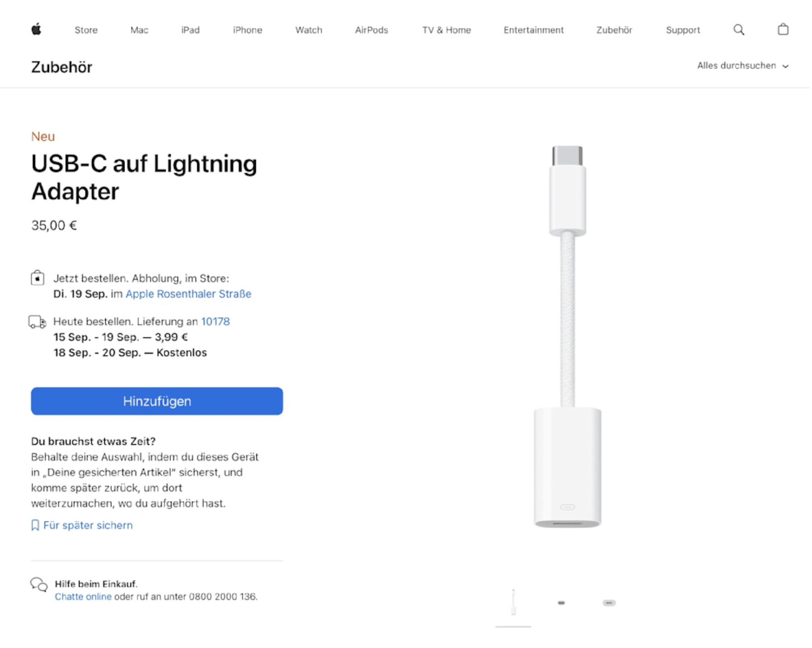The height and width of the screenshot is (648, 812).
Task: Click the Chatte online link
Action: coord(83,597)
